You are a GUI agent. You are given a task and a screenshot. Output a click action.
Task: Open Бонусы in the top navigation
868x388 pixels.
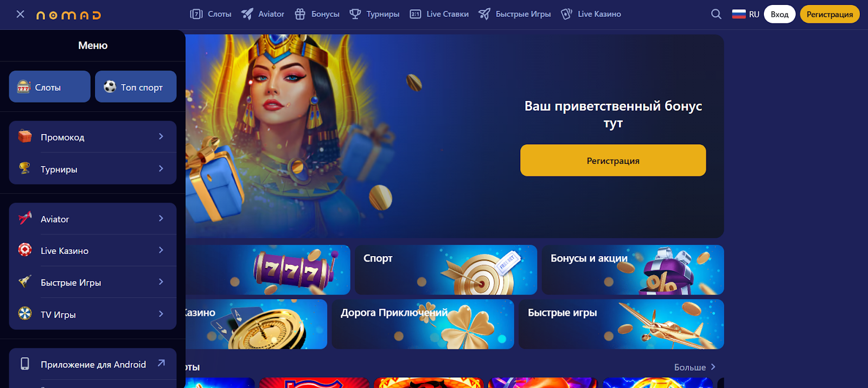[317, 14]
